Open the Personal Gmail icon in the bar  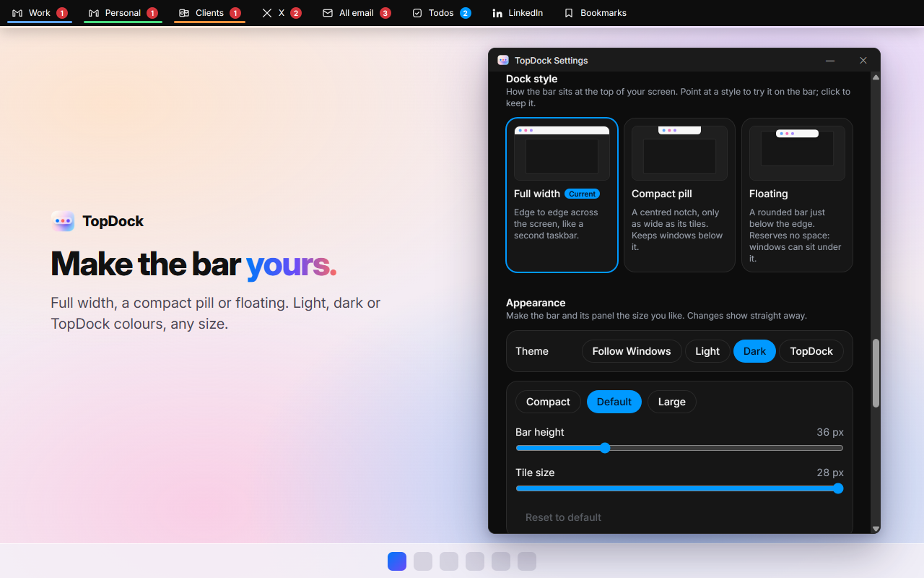94,13
